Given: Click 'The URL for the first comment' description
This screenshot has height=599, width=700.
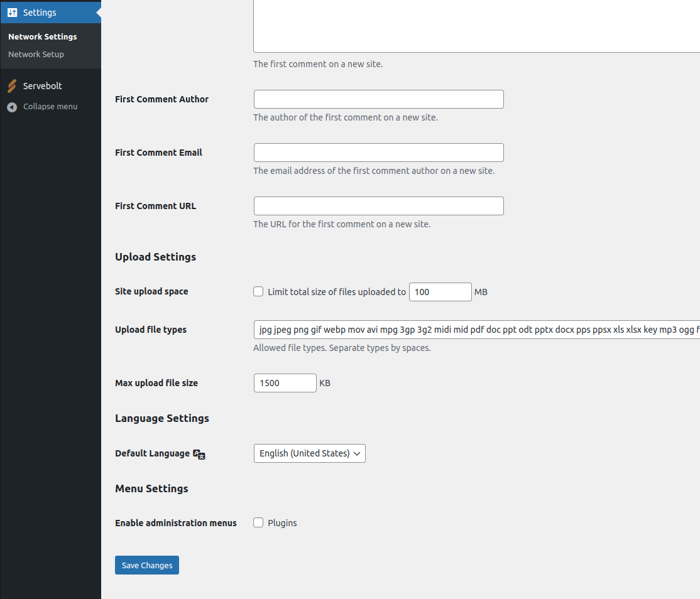Looking at the screenshot, I should point(342,224).
